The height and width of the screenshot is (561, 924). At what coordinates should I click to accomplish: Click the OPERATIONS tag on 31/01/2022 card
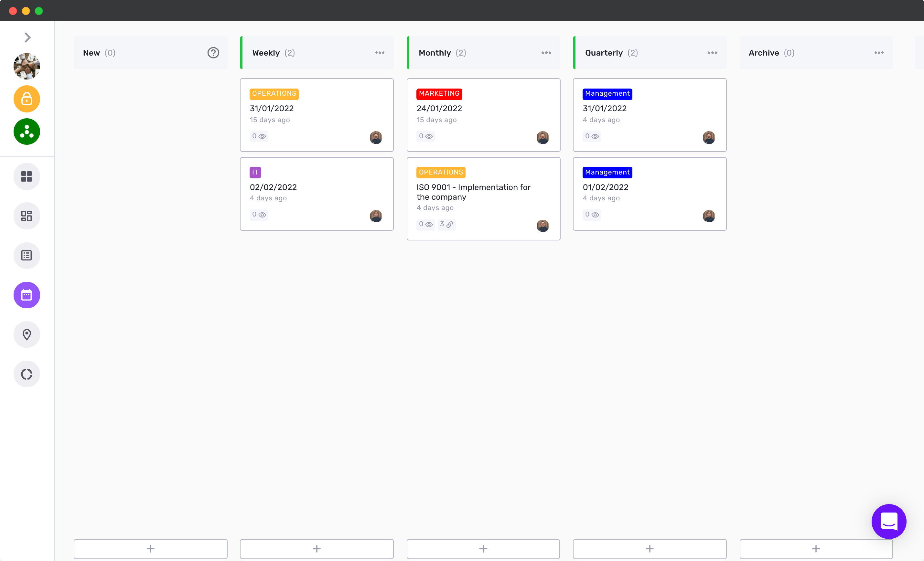(274, 94)
